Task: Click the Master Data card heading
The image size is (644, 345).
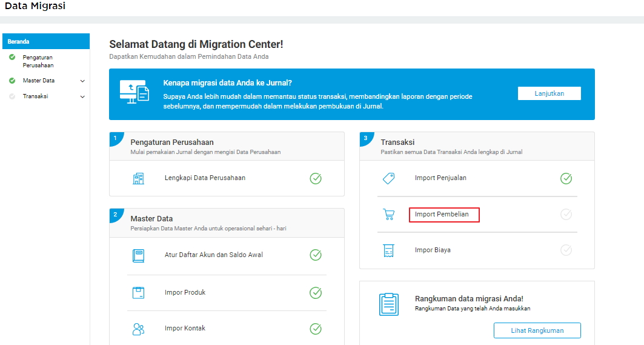Action: pos(151,219)
